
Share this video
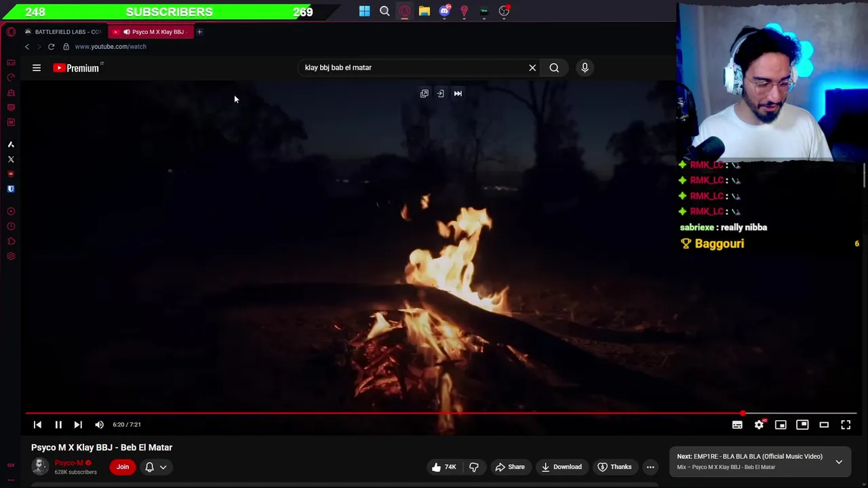coord(509,467)
